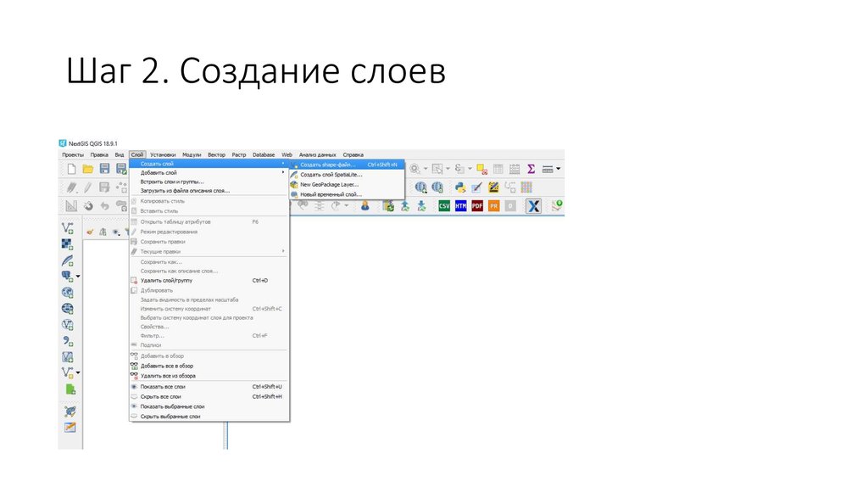This screenshot has width=868, height=487.
Task: Click the red PDF export icon
Action: 477,206
